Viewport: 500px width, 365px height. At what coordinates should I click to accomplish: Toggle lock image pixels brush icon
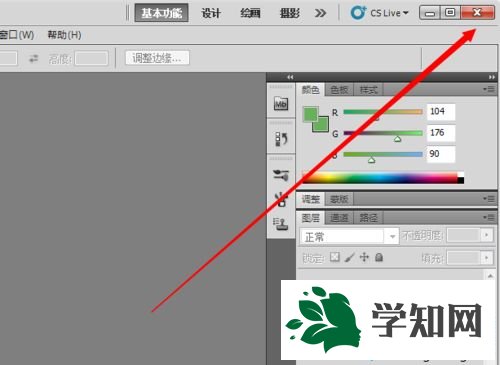coord(349,257)
